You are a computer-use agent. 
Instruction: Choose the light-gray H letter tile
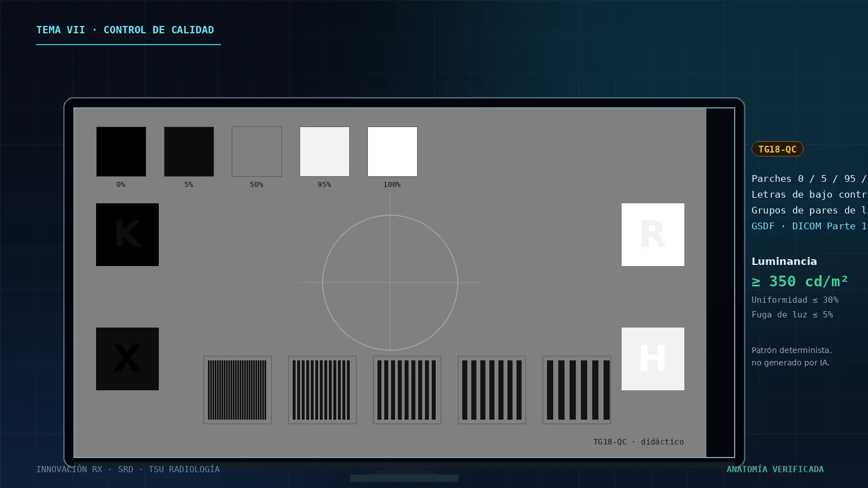pos(653,359)
